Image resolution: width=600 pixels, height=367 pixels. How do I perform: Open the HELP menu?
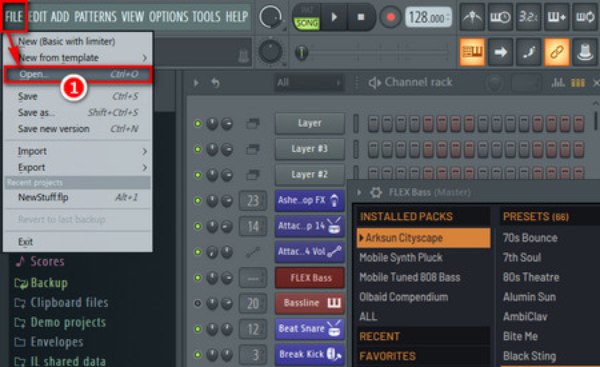coord(237,16)
